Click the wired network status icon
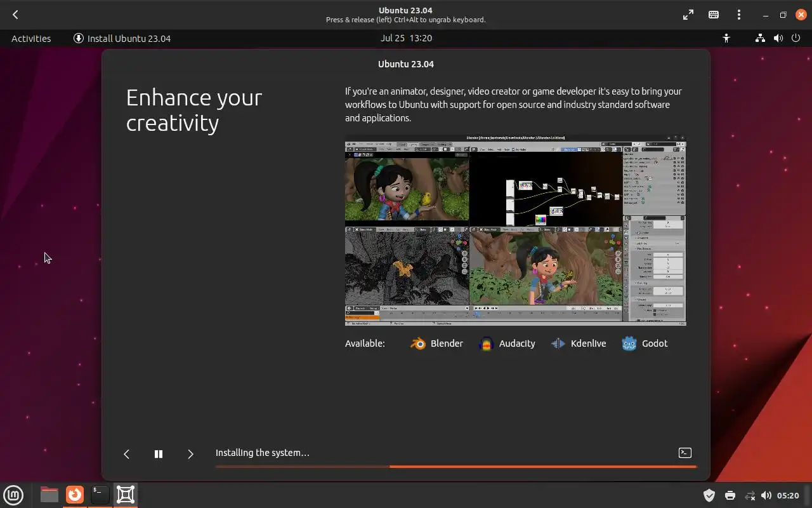Image resolution: width=812 pixels, height=508 pixels. tap(760, 38)
